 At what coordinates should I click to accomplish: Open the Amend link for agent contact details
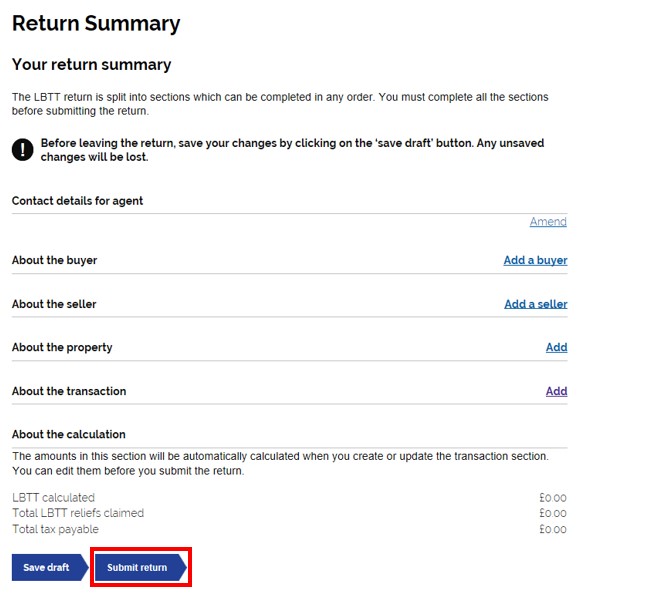click(548, 222)
